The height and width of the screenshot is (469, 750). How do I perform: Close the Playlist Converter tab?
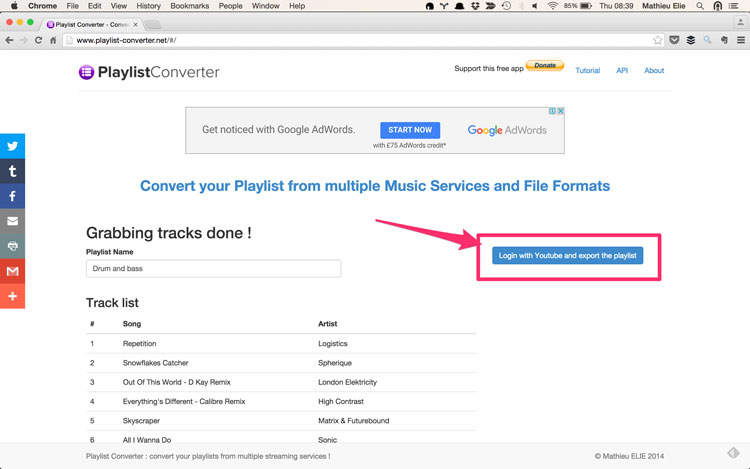pyautogui.click(x=135, y=24)
